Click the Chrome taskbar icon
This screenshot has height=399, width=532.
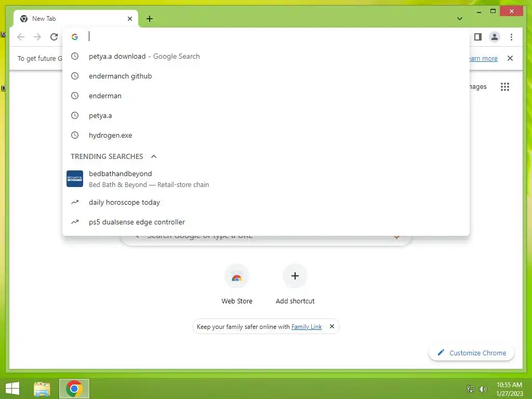pos(74,389)
